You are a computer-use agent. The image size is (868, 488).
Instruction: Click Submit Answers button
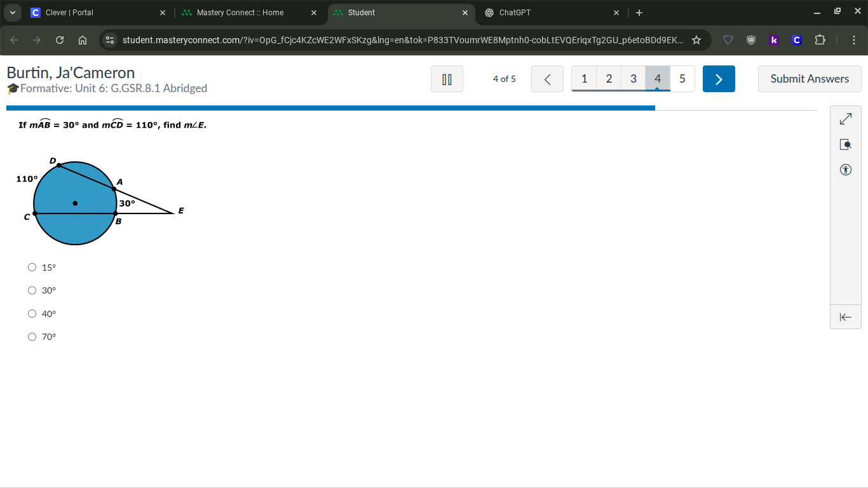click(810, 79)
